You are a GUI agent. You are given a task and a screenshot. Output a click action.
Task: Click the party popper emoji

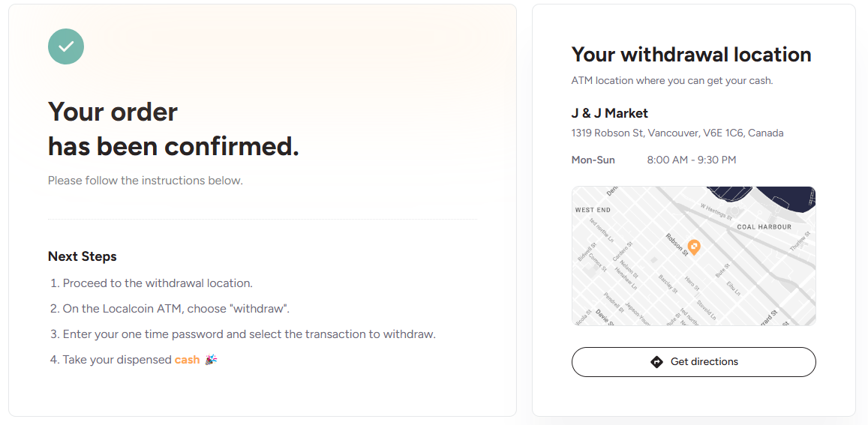coord(211,360)
